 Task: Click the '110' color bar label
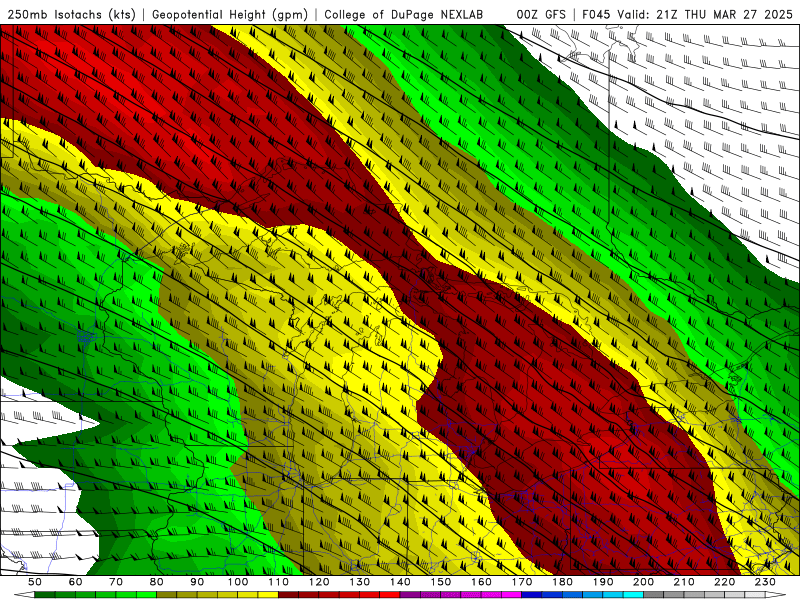tap(278, 582)
